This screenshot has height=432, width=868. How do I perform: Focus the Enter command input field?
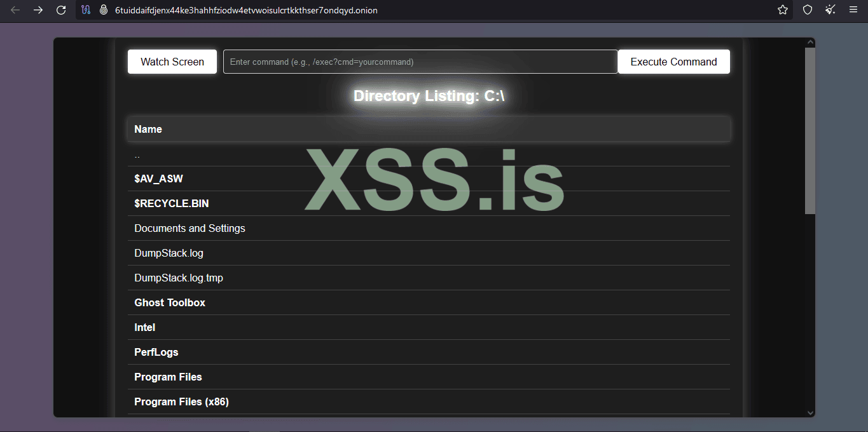click(420, 62)
